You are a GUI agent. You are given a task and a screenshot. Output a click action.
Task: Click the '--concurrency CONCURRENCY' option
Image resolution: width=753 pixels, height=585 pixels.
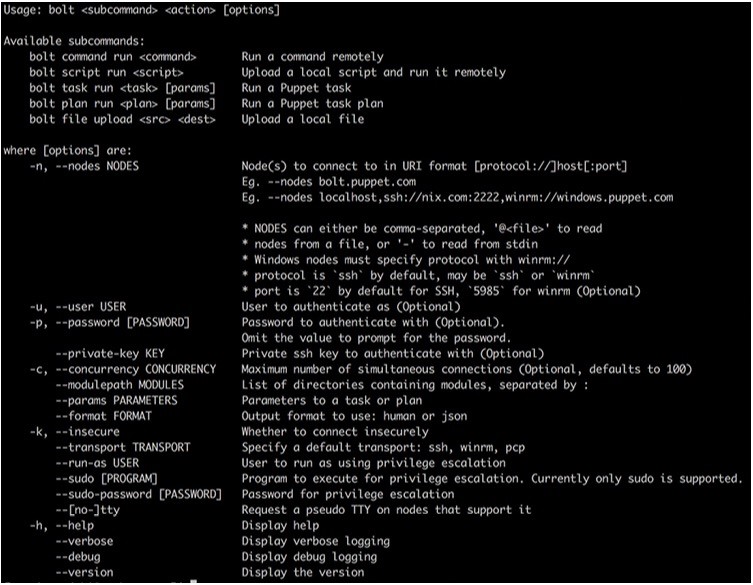(136, 369)
